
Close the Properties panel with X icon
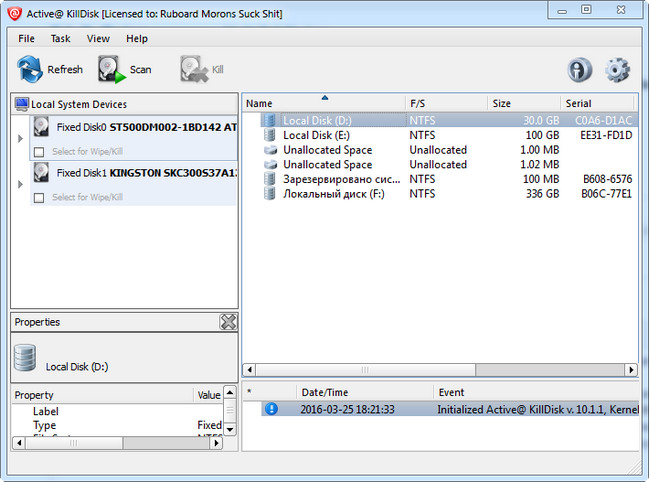pos(228,322)
